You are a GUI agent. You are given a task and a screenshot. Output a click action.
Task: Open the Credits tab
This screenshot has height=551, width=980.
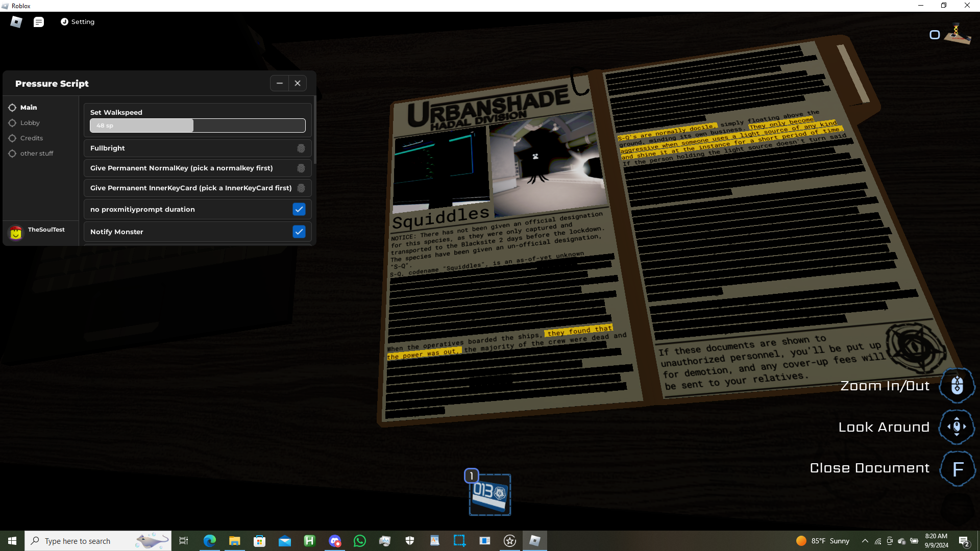[x=31, y=138]
